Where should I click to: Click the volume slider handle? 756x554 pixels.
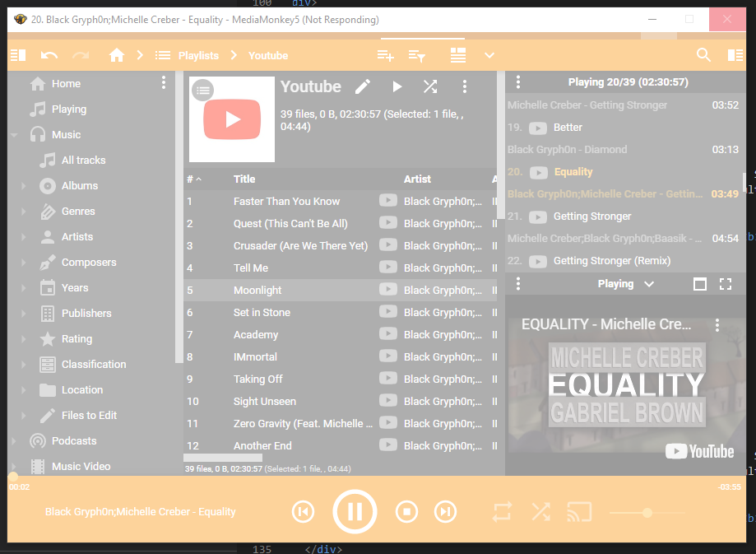(x=647, y=512)
